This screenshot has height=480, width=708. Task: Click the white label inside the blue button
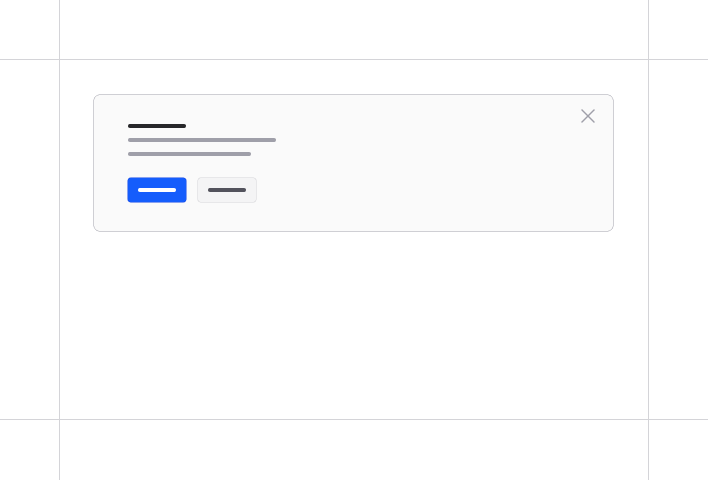(x=157, y=190)
